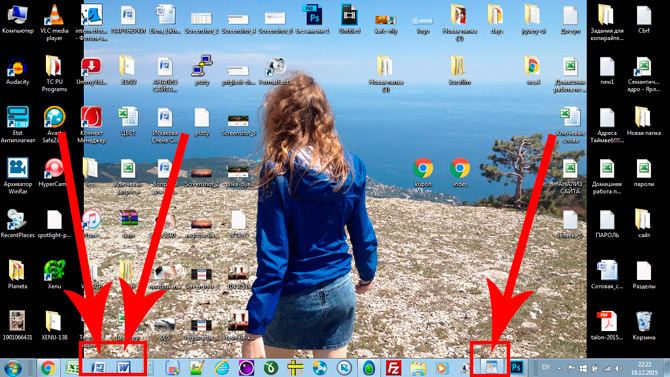Click the Корзина recycle bin icon

tap(644, 326)
